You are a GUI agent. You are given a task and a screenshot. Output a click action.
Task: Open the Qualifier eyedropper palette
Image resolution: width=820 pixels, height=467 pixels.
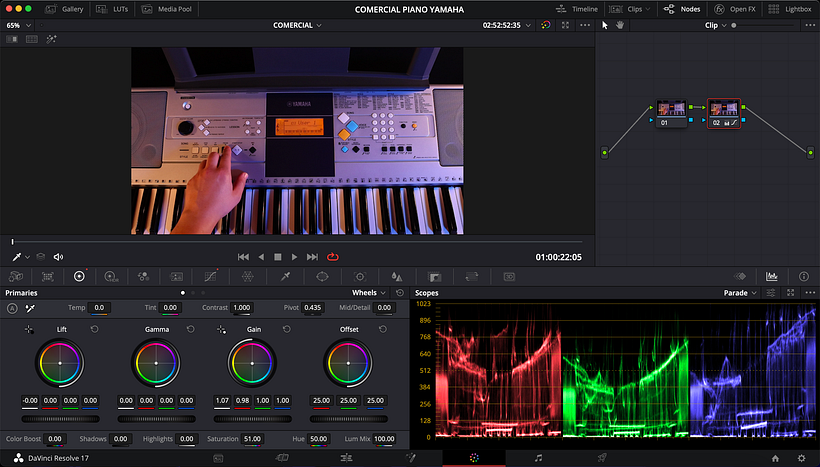pyautogui.click(x=285, y=277)
